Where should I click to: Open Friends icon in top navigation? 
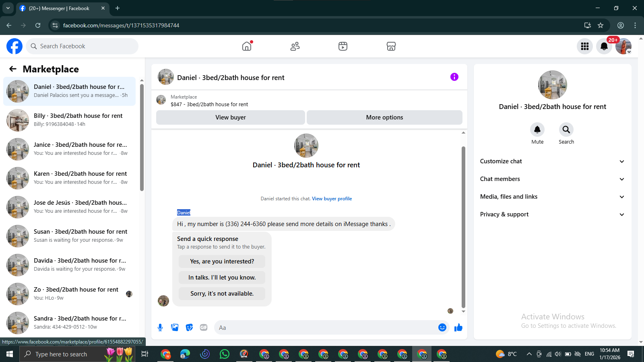[x=295, y=46]
